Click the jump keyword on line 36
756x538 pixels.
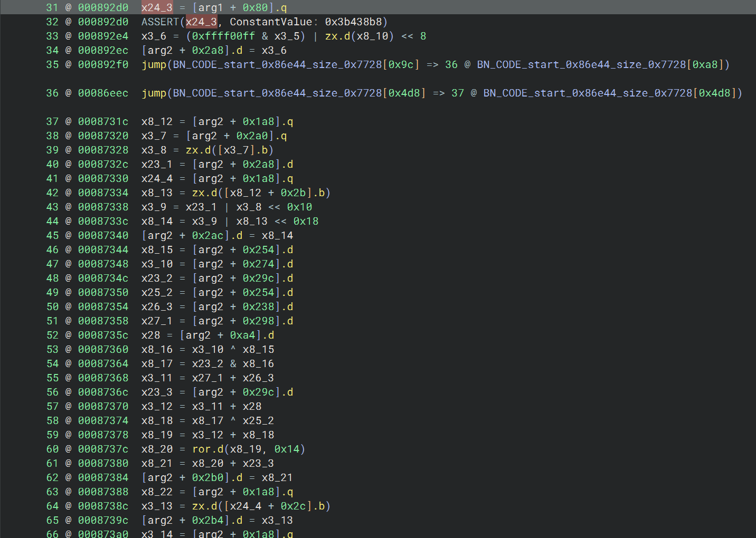tap(154, 93)
